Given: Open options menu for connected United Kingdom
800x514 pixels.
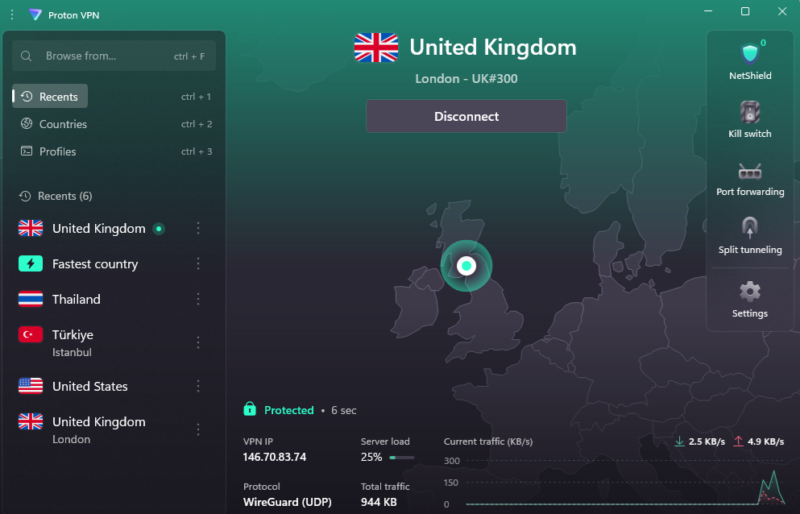Looking at the screenshot, I should click(x=198, y=228).
